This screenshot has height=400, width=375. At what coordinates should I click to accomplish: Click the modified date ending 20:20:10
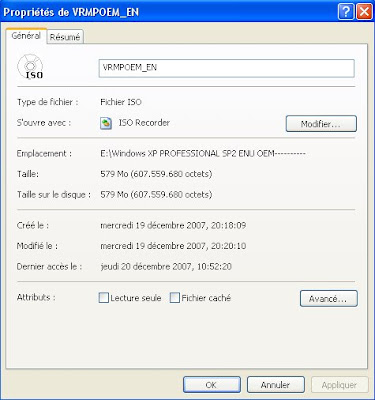point(173,246)
